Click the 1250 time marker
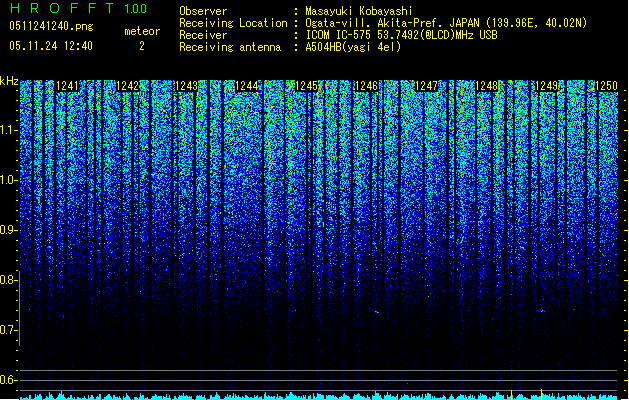This screenshot has height=400, width=629. 606,86
